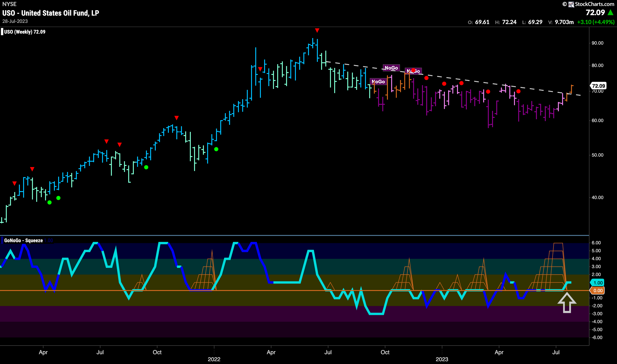The image size is (617, 364).
Task: Click the low value 69.29
Action: [x=535, y=22]
